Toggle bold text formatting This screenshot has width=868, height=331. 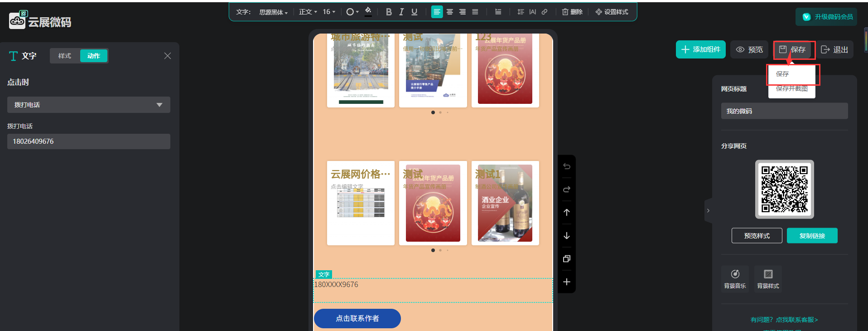[x=388, y=12]
